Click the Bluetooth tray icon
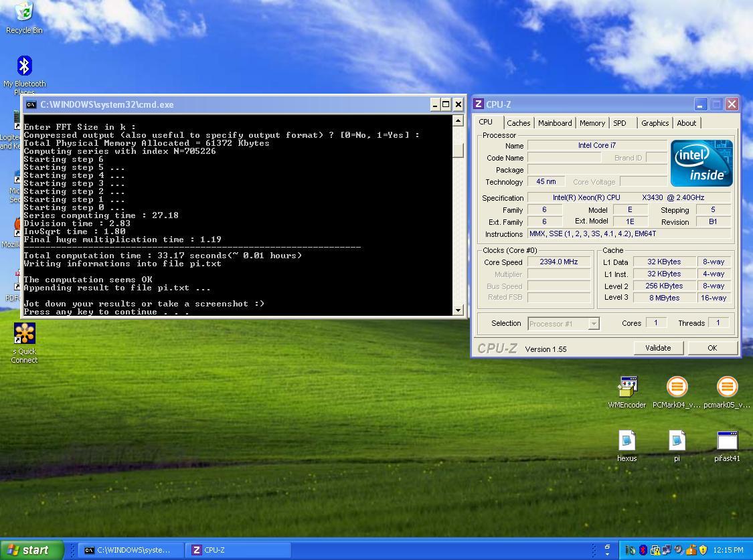The height and width of the screenshot is (560, 753). 643,550
